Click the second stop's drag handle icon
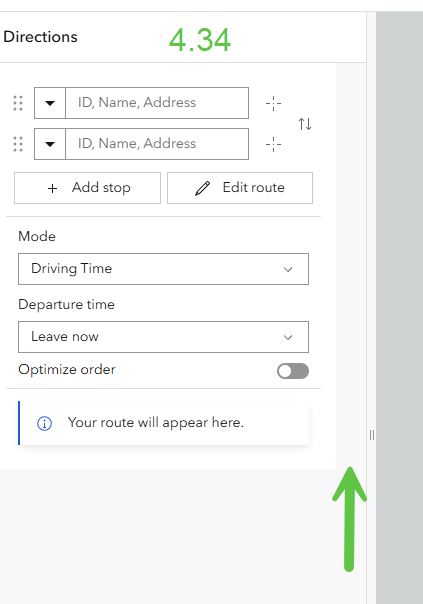This screenshot has height=604, width=423. pos(18,144)
